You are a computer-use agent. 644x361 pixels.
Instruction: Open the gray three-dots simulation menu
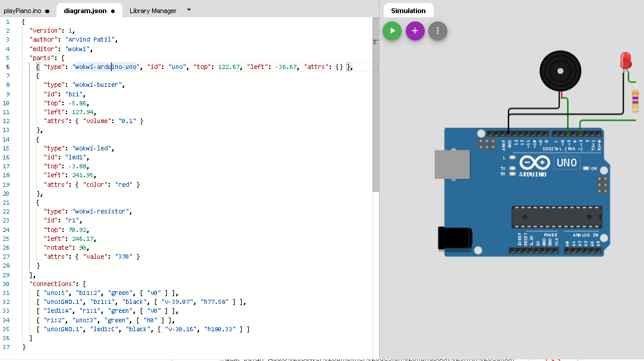(x=438, y=31)
